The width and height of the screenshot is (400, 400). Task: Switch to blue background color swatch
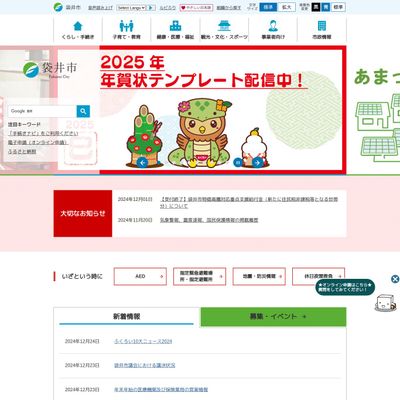pos(326,7)
